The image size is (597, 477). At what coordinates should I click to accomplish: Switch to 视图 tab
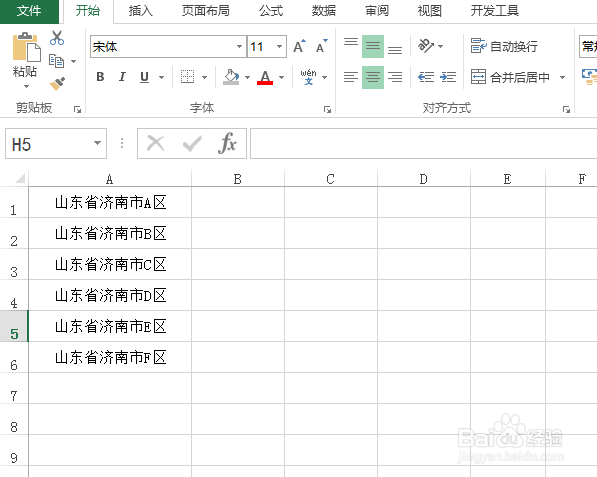[x=429, y=11]
